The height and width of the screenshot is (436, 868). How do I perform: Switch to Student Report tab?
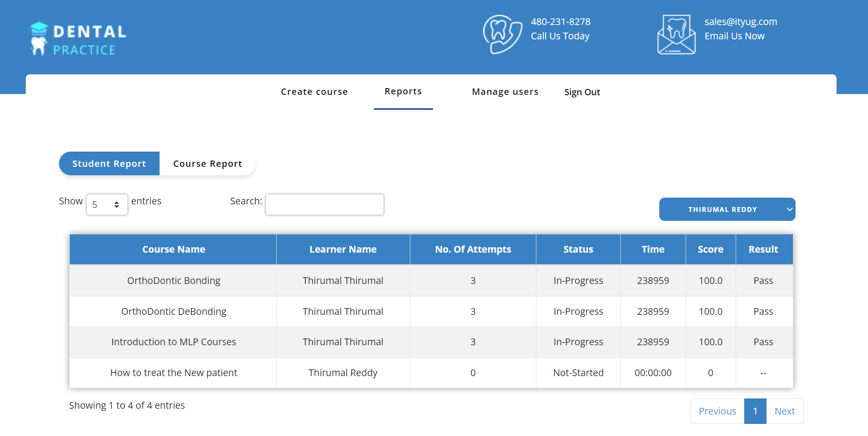[109, 164]
